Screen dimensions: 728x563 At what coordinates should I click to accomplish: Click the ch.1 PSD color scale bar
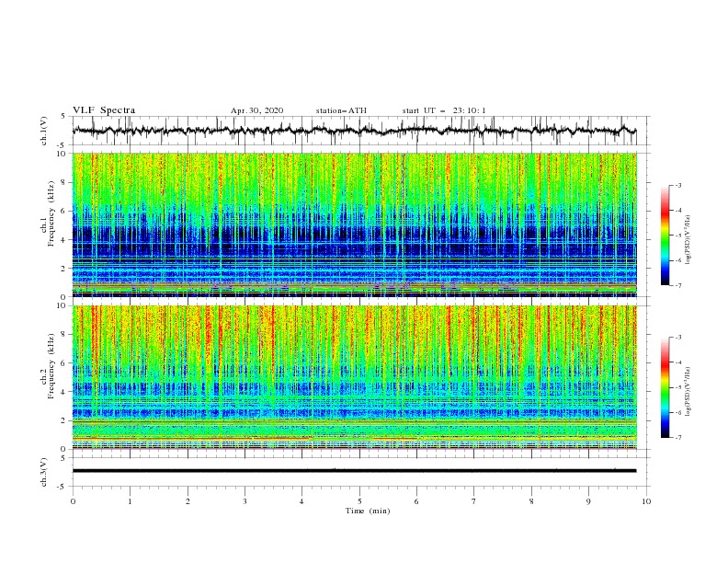point(665,235)
